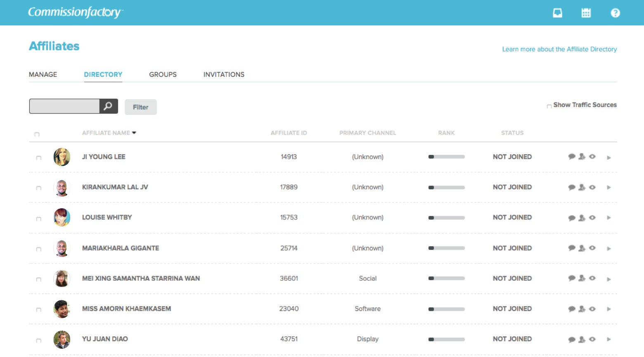The width and height of the screenshot is (644, 357).
Task: Expand Ji Young Lee row arrow
Action: tap(609, 157)
